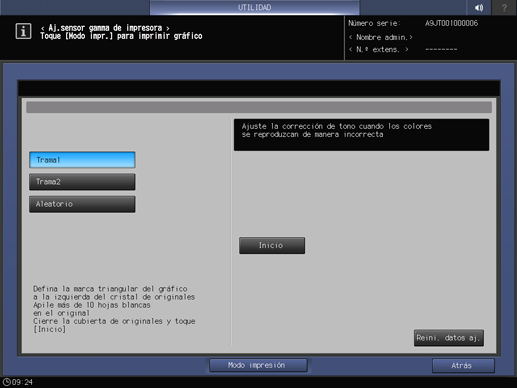
Task: Open the UTILIDAD tab
Action: coord(254,7)
